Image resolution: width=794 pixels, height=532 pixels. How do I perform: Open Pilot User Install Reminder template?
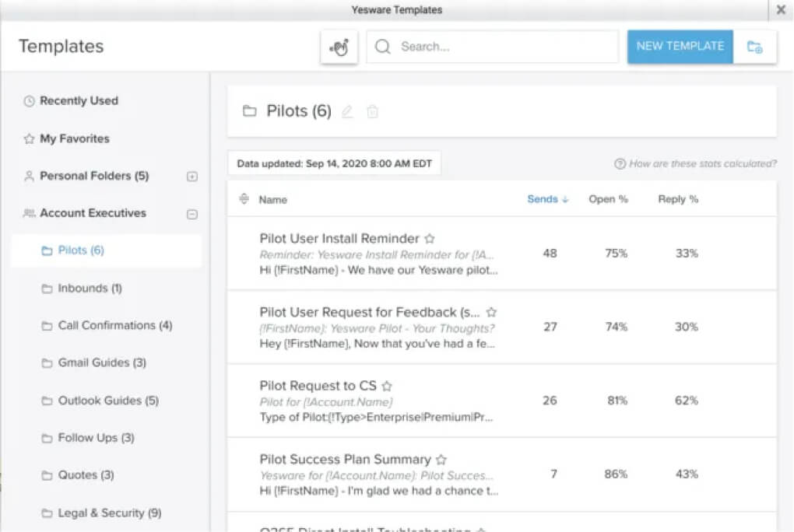(339, 238)
